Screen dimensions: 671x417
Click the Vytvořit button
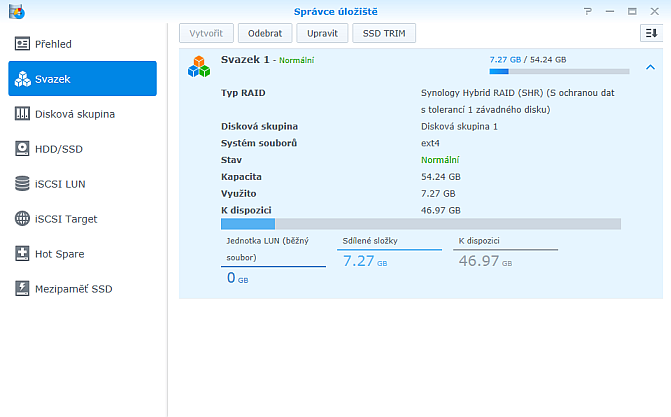pos(206,33)
